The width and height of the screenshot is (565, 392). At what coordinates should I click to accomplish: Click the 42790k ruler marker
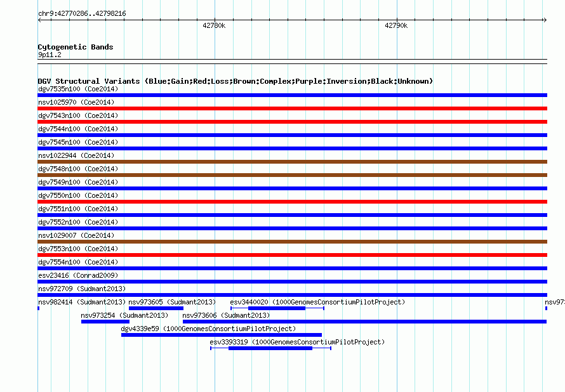click(396, 25)
